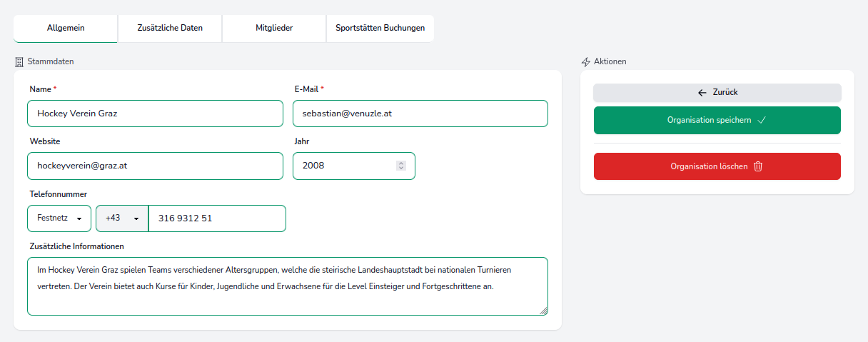This screenshot has height=342, width=868.
Task: Click the year stepper arrows
Action: (401, 166)
